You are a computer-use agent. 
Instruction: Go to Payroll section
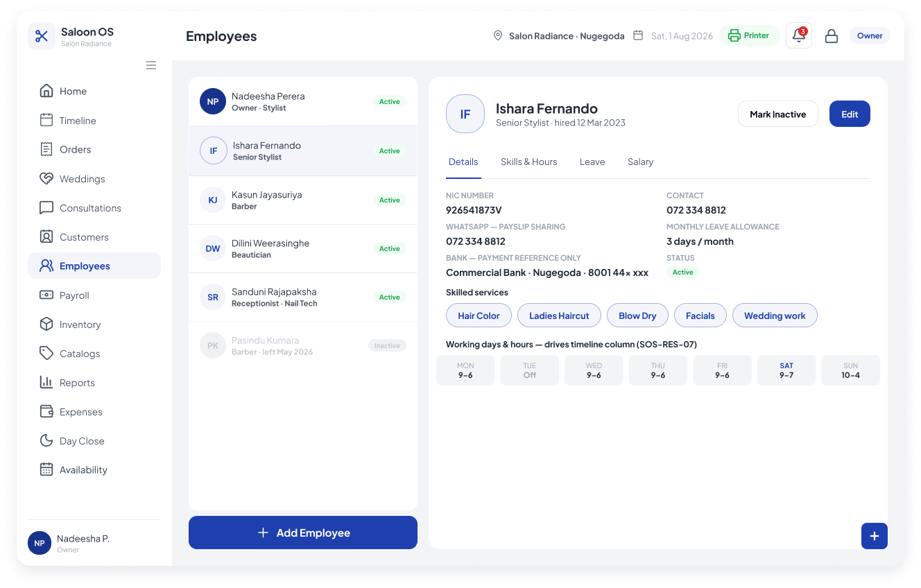point(94,295)
